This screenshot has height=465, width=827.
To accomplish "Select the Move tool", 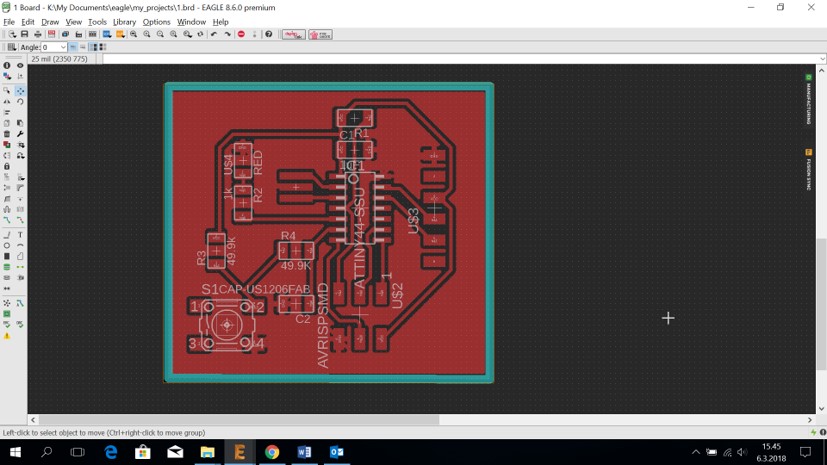I will click(x=20, y=91).
